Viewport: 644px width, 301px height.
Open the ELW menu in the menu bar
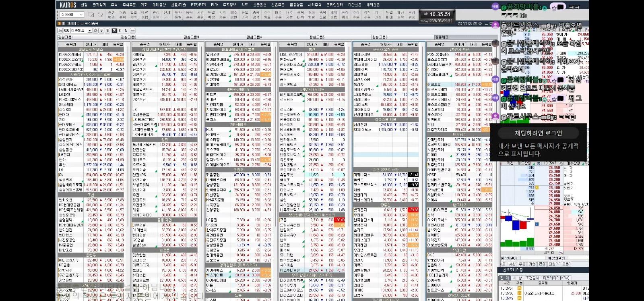(215, 5)
